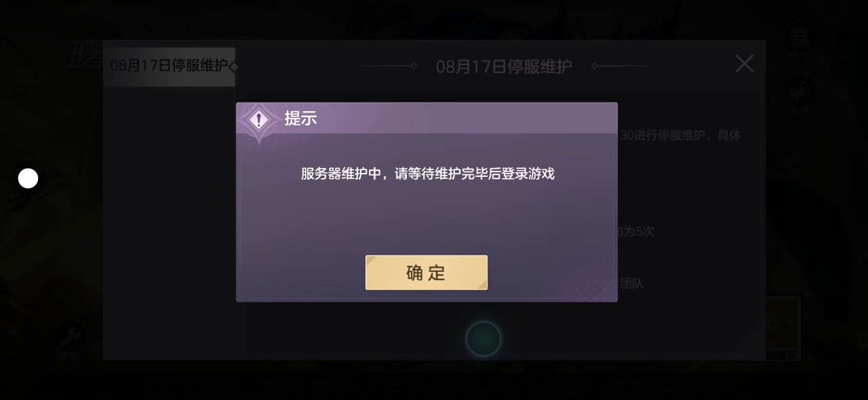Click the 服务器维护中 maintenance message text
Image resolution: width=868 pixels, height=400 pixels.
428,174
